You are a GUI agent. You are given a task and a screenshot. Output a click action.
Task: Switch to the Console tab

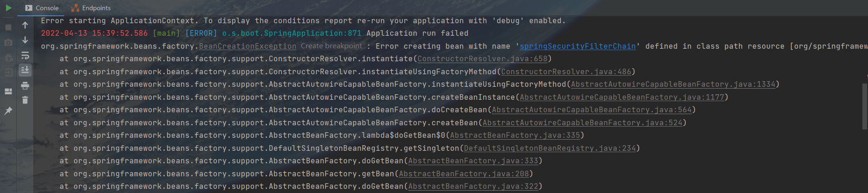coord(42,8)
